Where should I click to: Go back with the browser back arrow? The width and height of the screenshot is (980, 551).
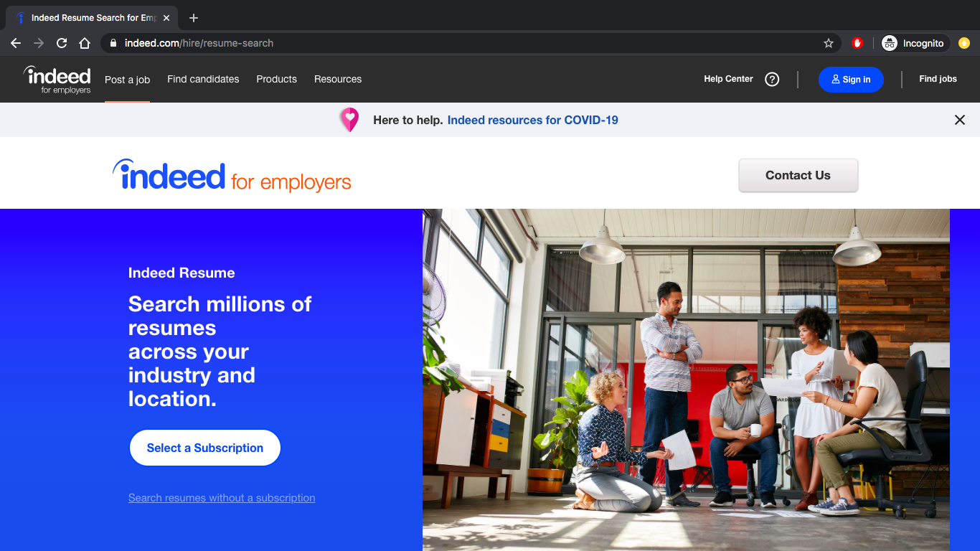click(x=16, y=43)
